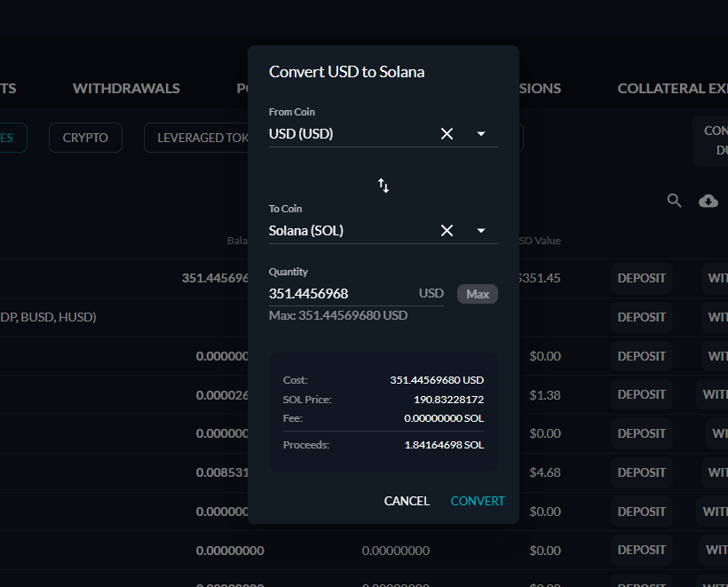Click the Fee value 0.00000000 SOL
This screenshot has height=587, width=728.
pos(444,418)
